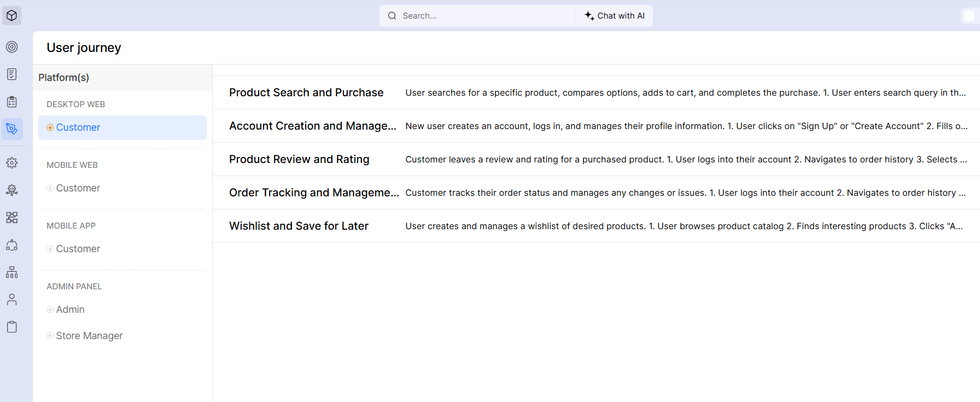Screen dimensions: 980x402
Task: Open the target goals icon in the sidebar
Action: tap(11, 47)
